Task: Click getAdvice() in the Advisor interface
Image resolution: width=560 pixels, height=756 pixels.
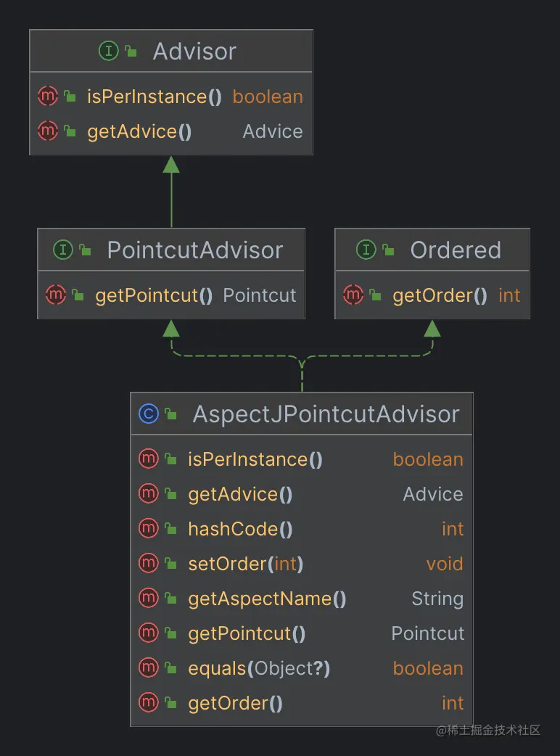Action: point(139,131)
